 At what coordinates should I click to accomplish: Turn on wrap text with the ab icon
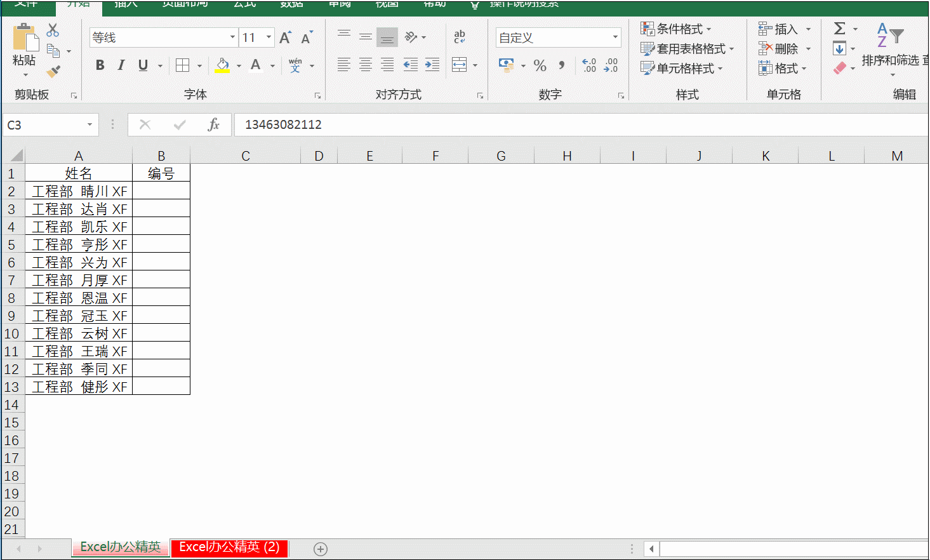460,36
